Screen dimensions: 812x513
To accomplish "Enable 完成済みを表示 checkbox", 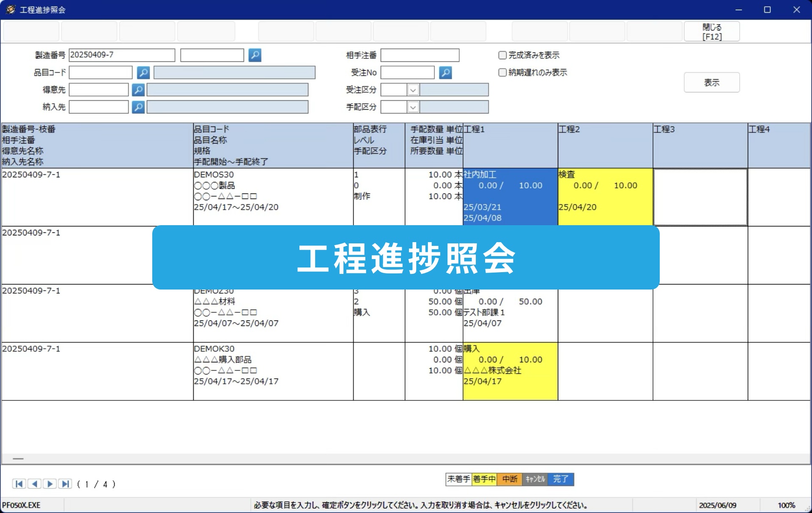I will click(502, 55).
